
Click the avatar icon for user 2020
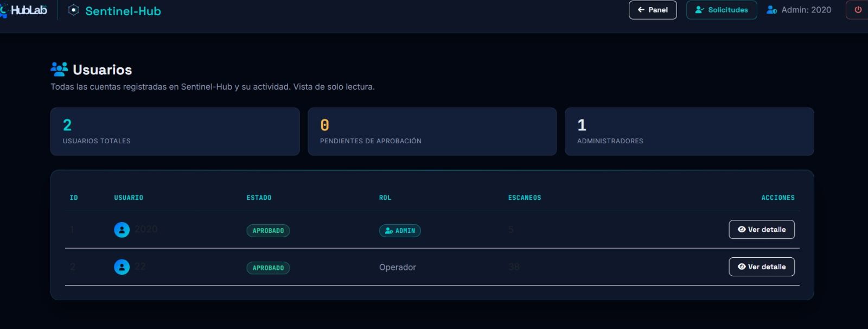coord(122,230)
